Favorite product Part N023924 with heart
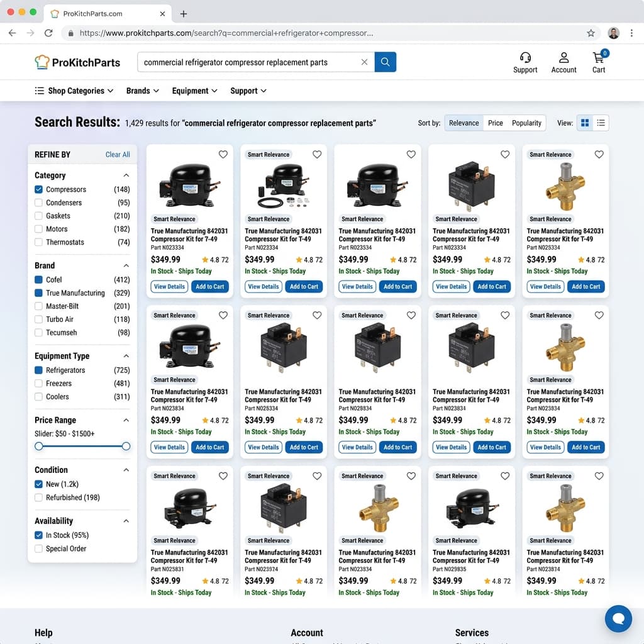Image resolution: width=644 pixels, height=644 pixels. [317, 475]
